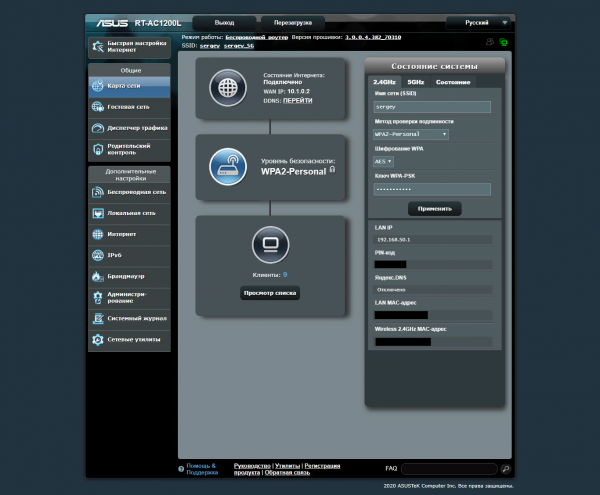Screen dimensions: 600x495
Task: Open Гостевая сеть in sidebar
Action: 129,105
